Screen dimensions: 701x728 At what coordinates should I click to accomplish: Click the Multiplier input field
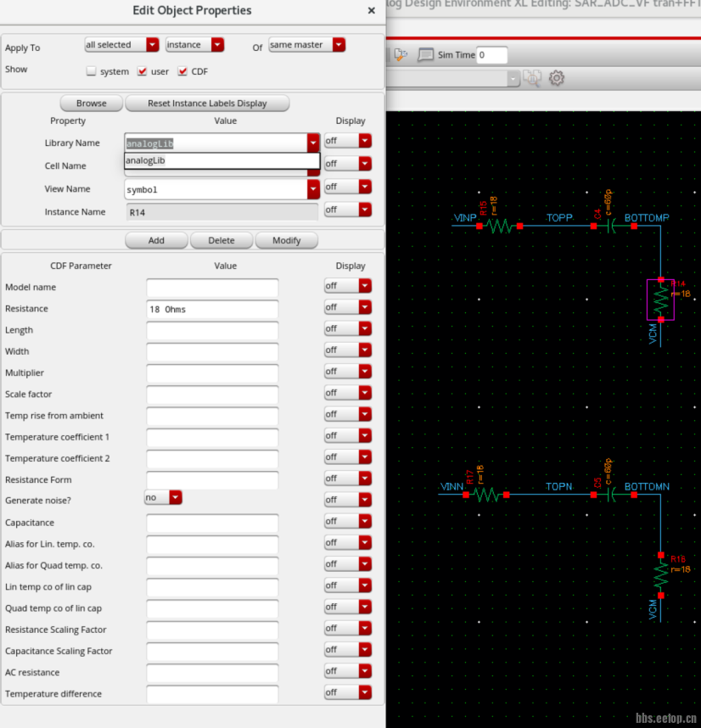pyautogui.click(x=212, y=373)
